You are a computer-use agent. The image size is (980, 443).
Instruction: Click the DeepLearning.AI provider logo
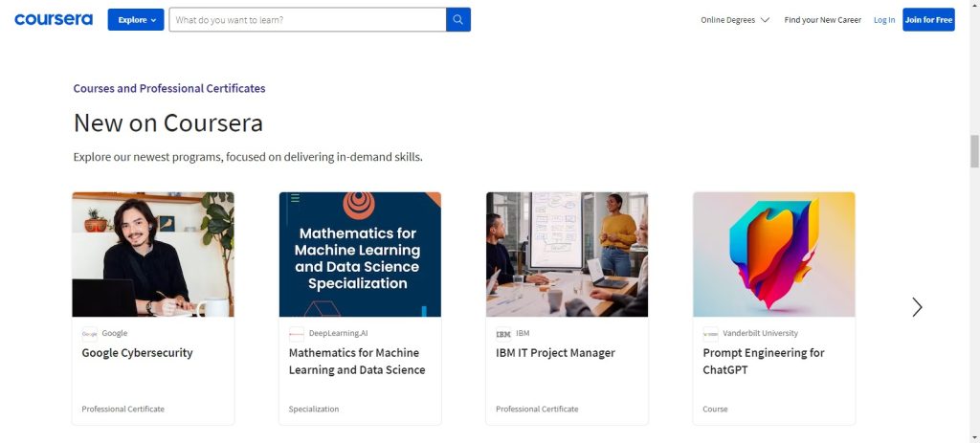[x=297, y=334]
